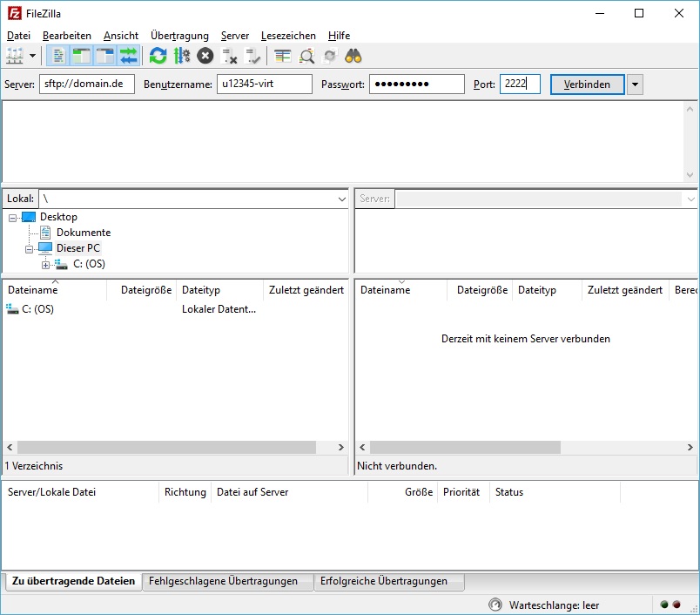This screenshot has height=615, width=700.
Task: Search for files with binoculars icon
Action: pos(353,57)
